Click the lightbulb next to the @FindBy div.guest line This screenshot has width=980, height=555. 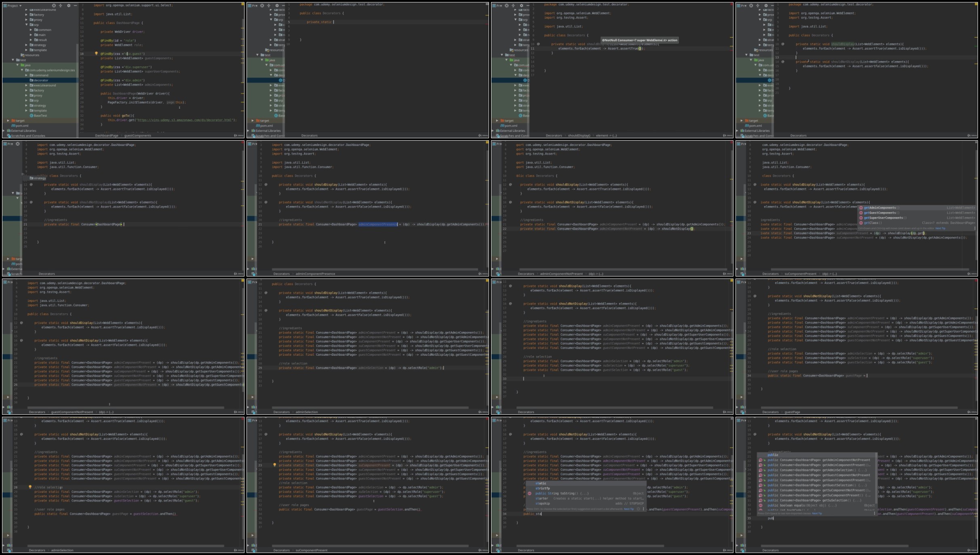click(96, 53)
